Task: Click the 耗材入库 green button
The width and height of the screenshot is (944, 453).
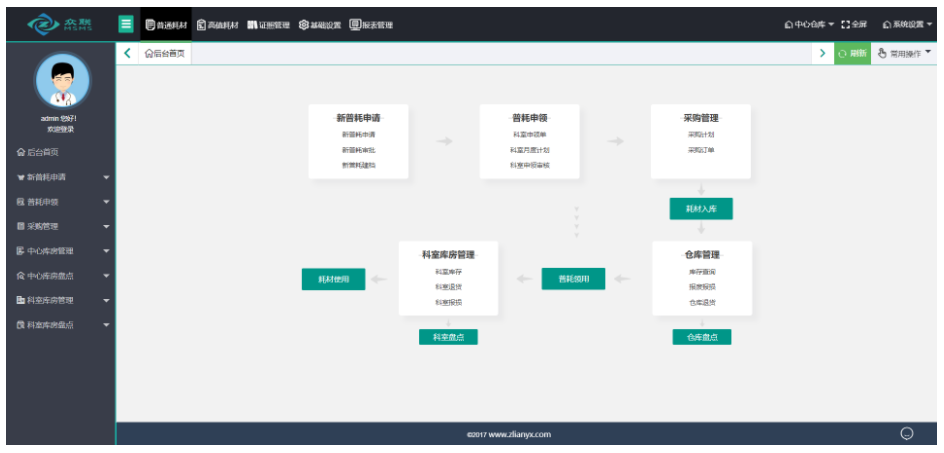Action: point(701,208)
